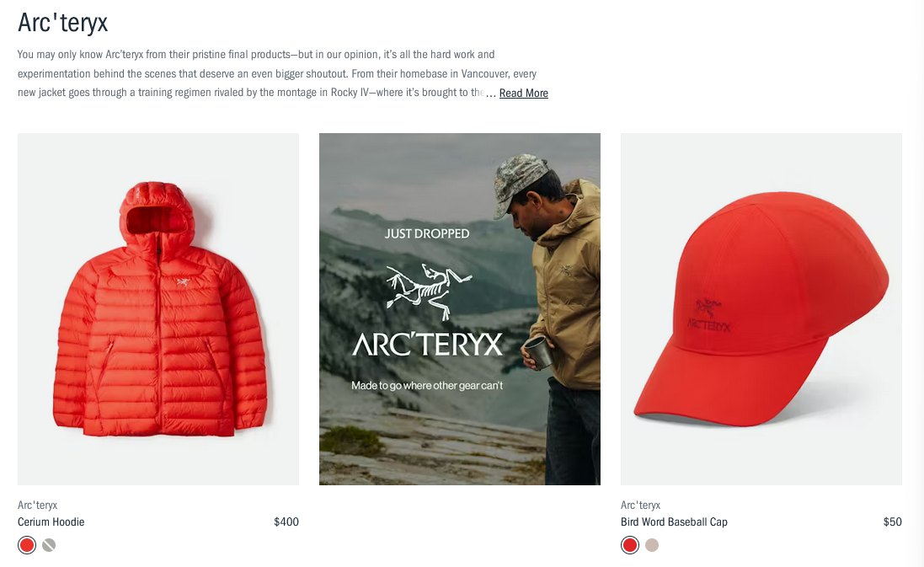Open the red Bird Word Baseball Cap image
This screenshot has height=567, width=924.
point(761,309)
